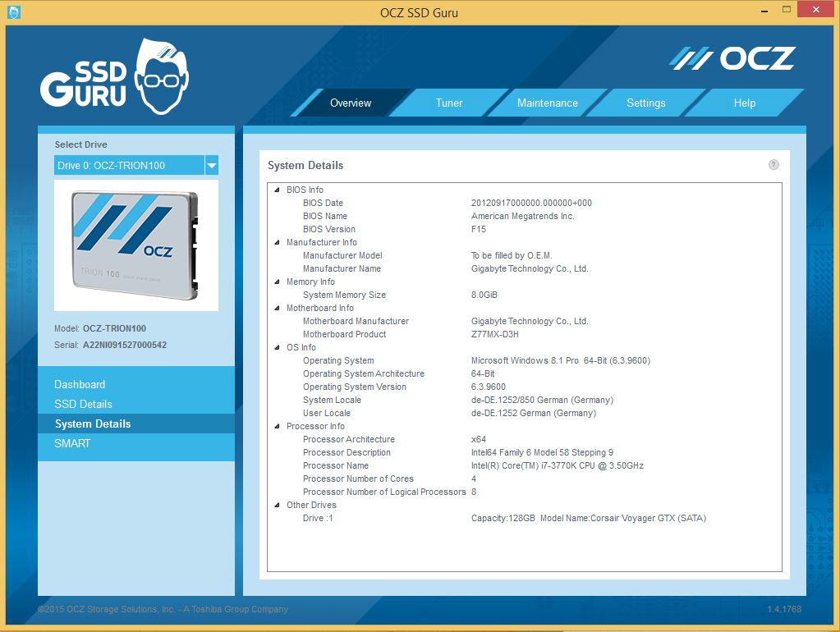This screenshot has height=632, width=840.
Task: Click the OCZ Trion 100 drive image
Action: point(136,245)
